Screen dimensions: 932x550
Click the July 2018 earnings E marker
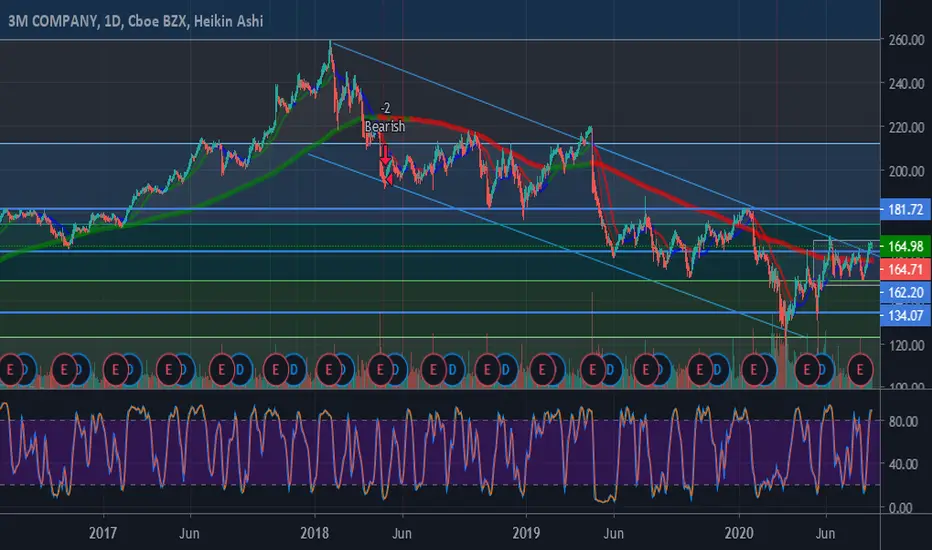[434, 370]
